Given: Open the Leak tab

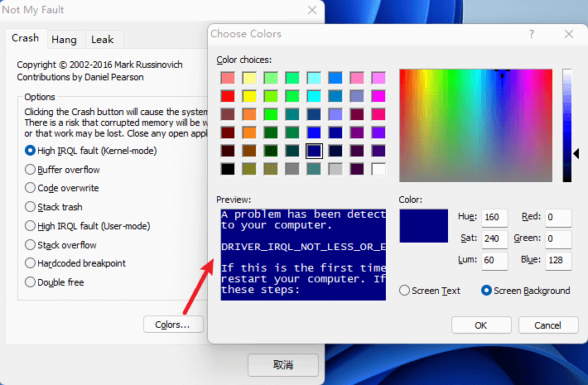Looking at the screenshot, I should (x=103, y=39).
